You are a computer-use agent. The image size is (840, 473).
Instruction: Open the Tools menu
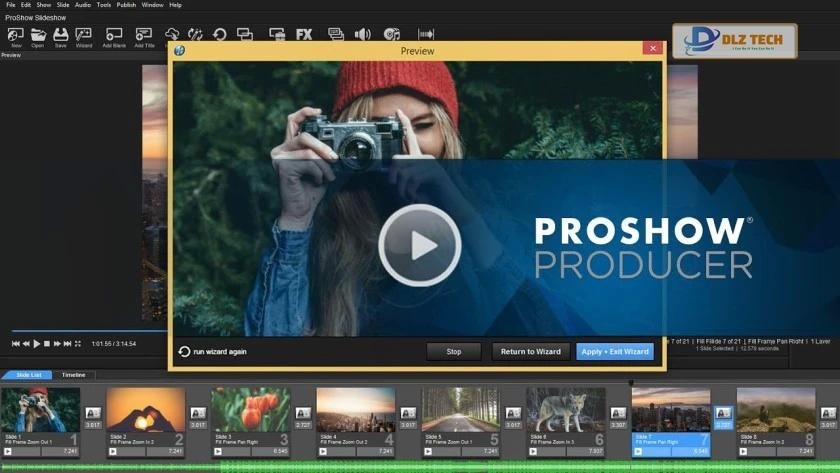[x=104, y=5]
